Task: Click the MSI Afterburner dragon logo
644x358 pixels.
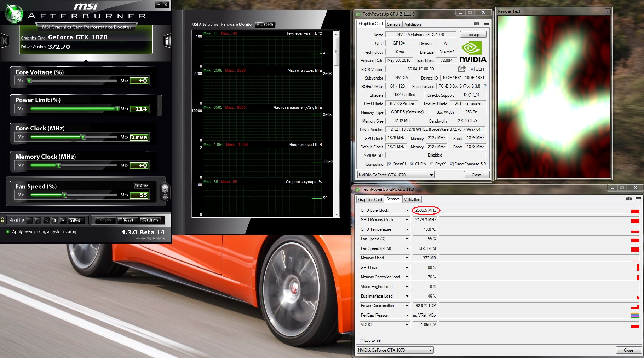Action: (14, 13)
